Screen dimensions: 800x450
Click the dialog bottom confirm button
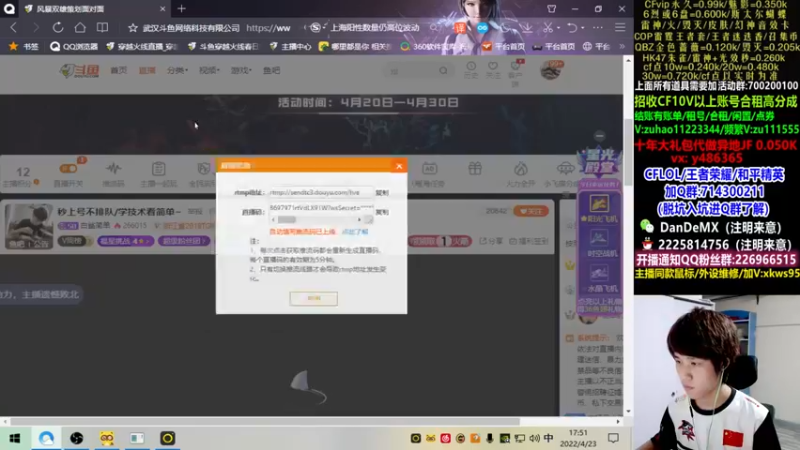tap(313, 298)
